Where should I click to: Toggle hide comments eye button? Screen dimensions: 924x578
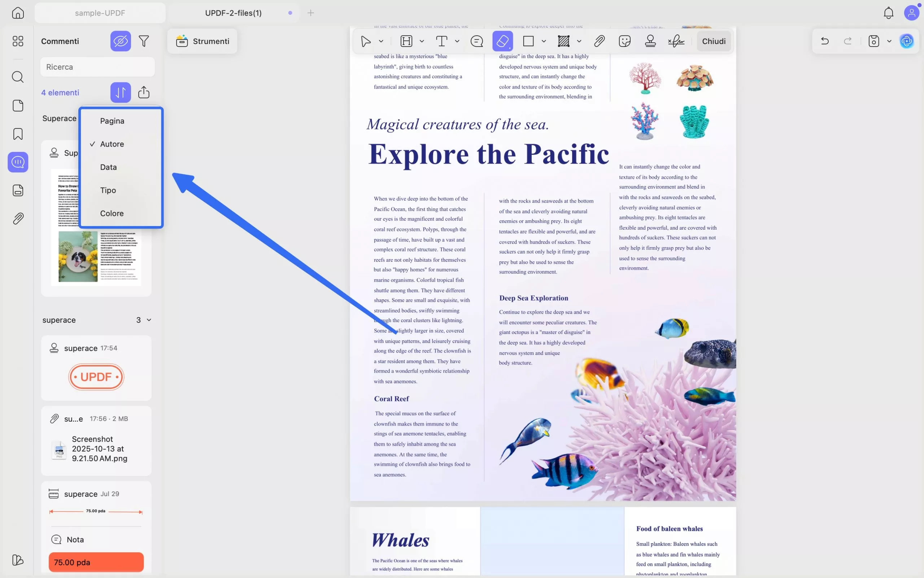[120, 41]
